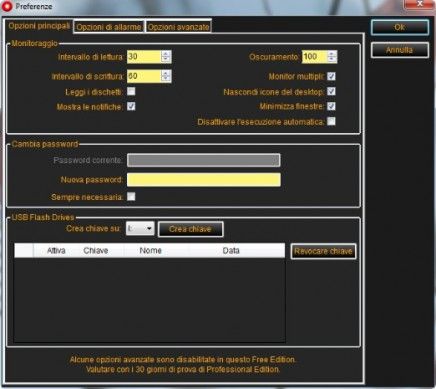Click the Crea chiave button
The width and height of the screenshot is (436, 389).
click(190, 229)
